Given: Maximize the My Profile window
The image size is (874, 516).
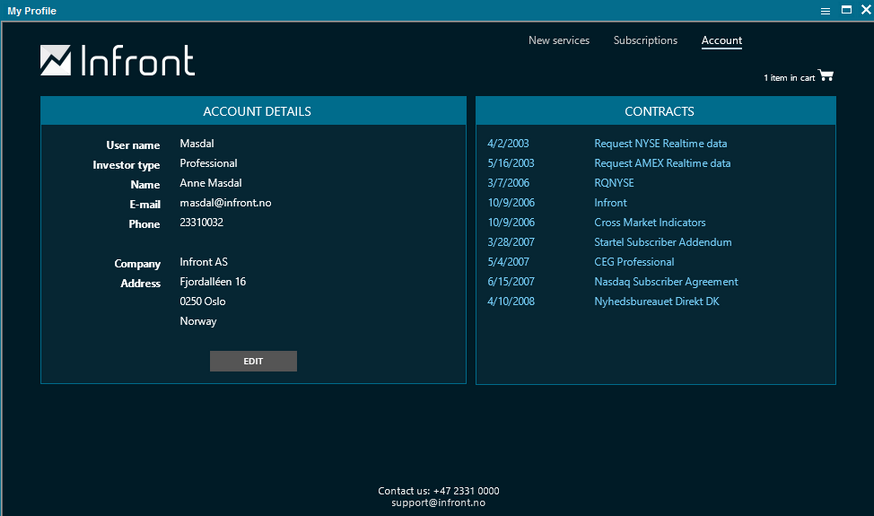Looking at the screenshot, I should pyautogui.click(x=846, y=10).
